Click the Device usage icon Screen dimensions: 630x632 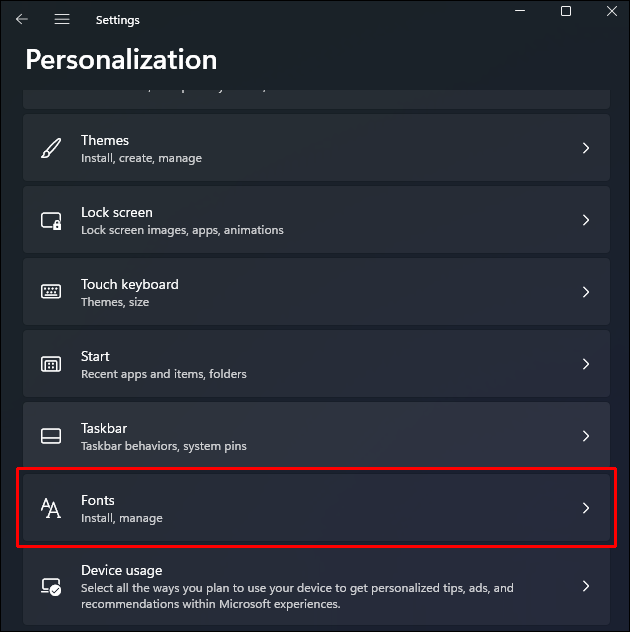pos(51,586)
